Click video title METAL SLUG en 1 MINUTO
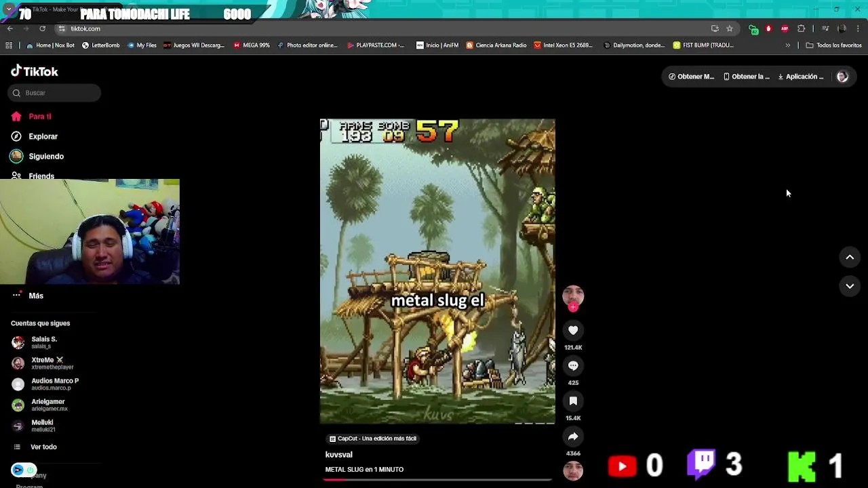This screenshot has width=868, height=488. [364, 470]
